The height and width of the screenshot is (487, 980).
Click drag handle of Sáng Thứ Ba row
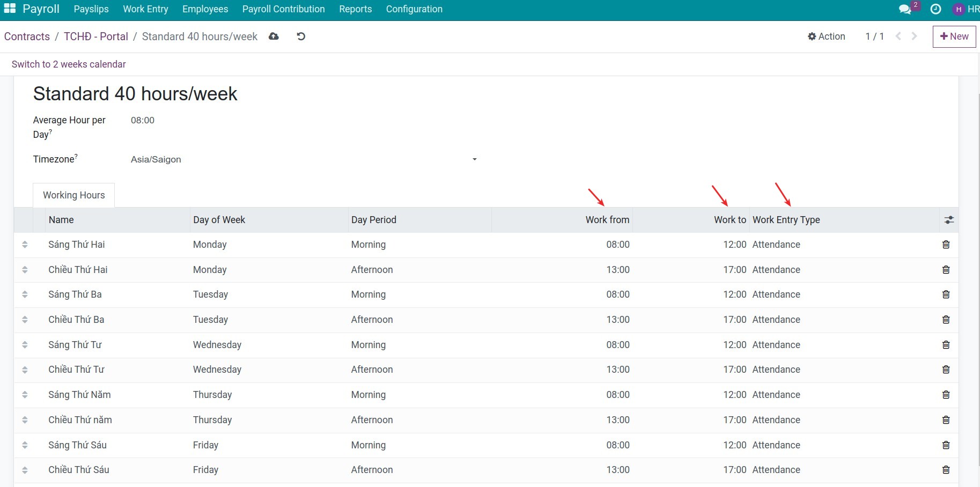click(x=25, y=294)
